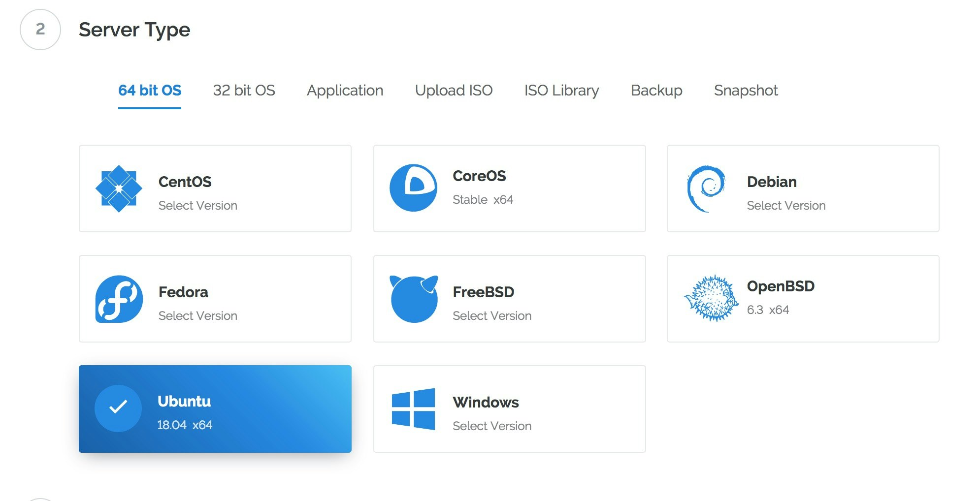
Task: Select the CoreOS Stable x64 label
Action: [x=483, y=199]
